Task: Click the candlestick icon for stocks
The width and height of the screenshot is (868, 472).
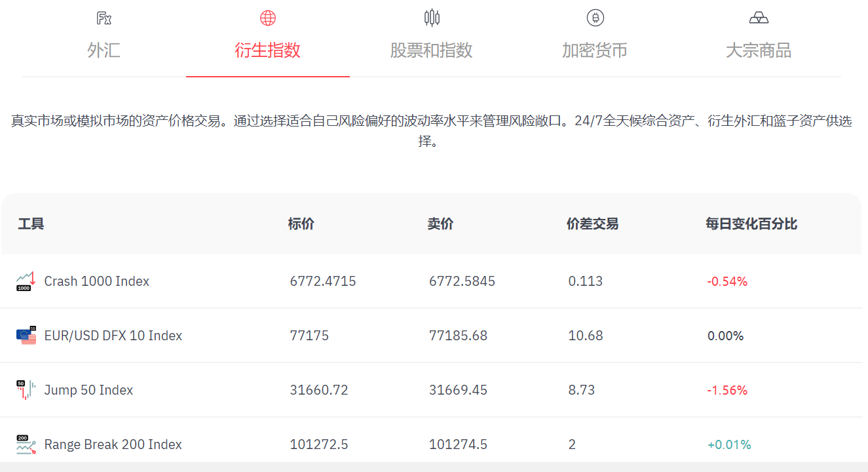Action: 432,18
